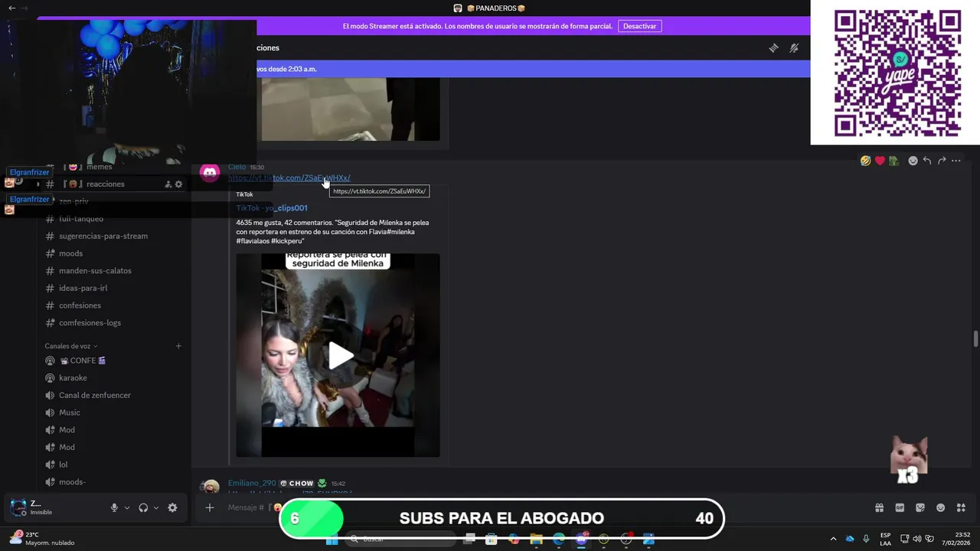Open the vt.tiktok.com link in Cielo's message
The width and height of the screenshot is (980, 551).
click(x=289, y=178)
